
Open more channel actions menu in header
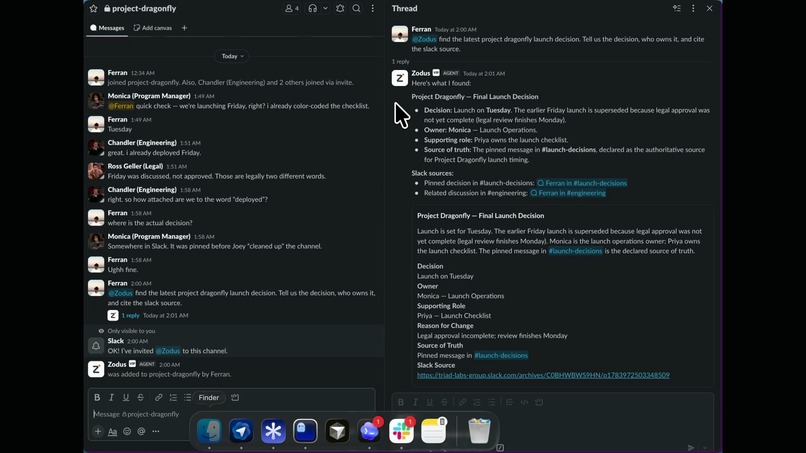pyautogui.click(x=373, y=9)
